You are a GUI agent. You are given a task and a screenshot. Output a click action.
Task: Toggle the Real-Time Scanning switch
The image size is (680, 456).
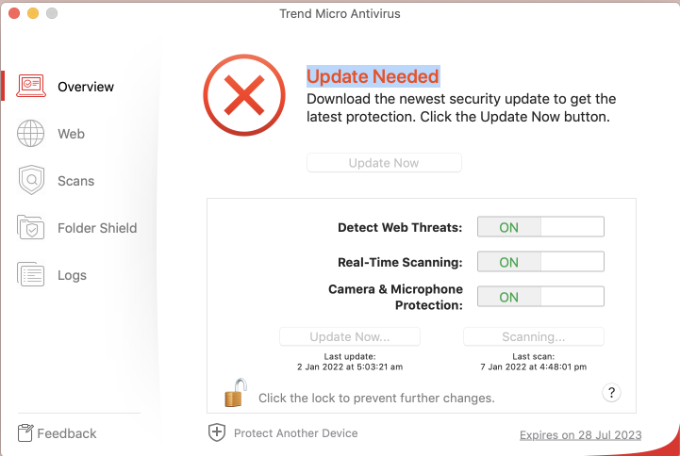[x=540, y=262]
